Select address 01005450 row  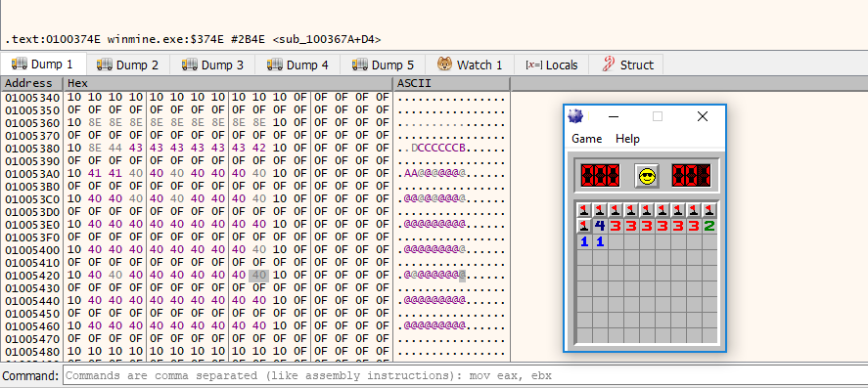[x=255, y=314]
